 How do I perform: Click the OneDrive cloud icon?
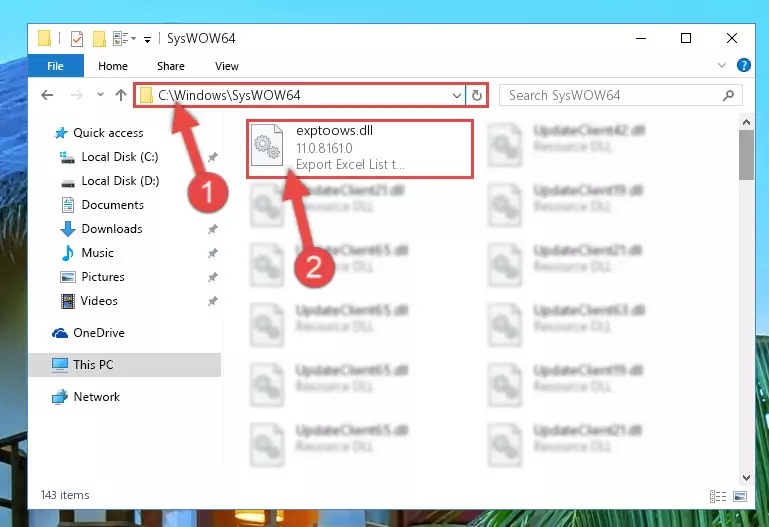point(60,333)
